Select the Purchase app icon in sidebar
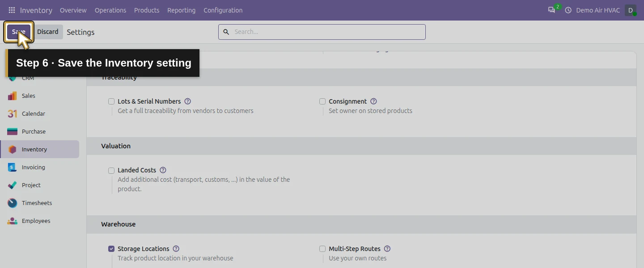644x268 pixels. pos(13,132)
